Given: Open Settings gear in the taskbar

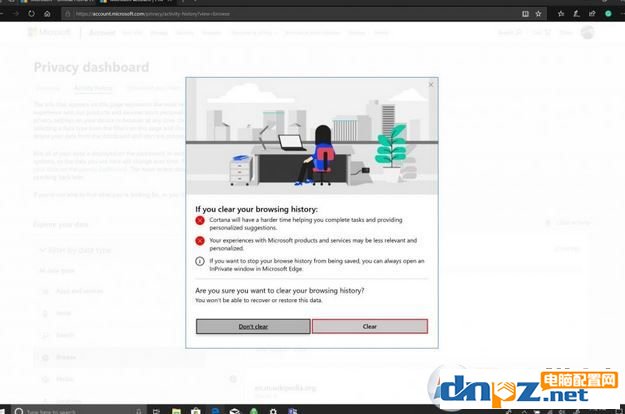Looking at the screenshot, I should tap(273, 411).
